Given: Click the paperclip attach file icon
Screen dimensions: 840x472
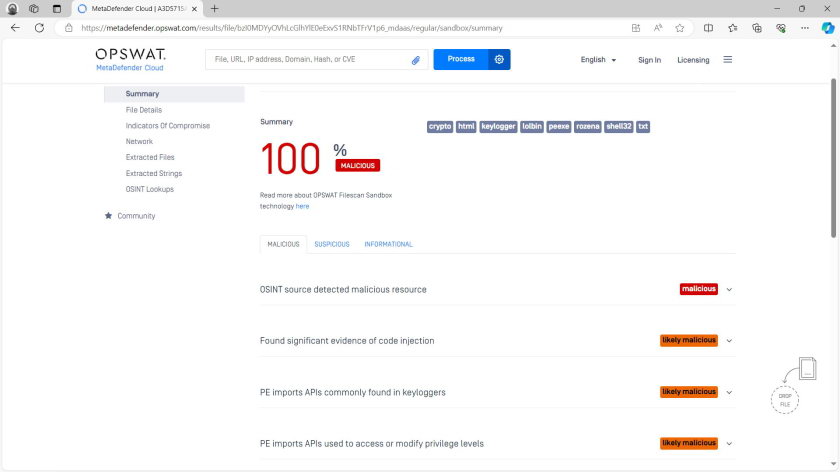Looking at the screenshot, I should [415, 60].
